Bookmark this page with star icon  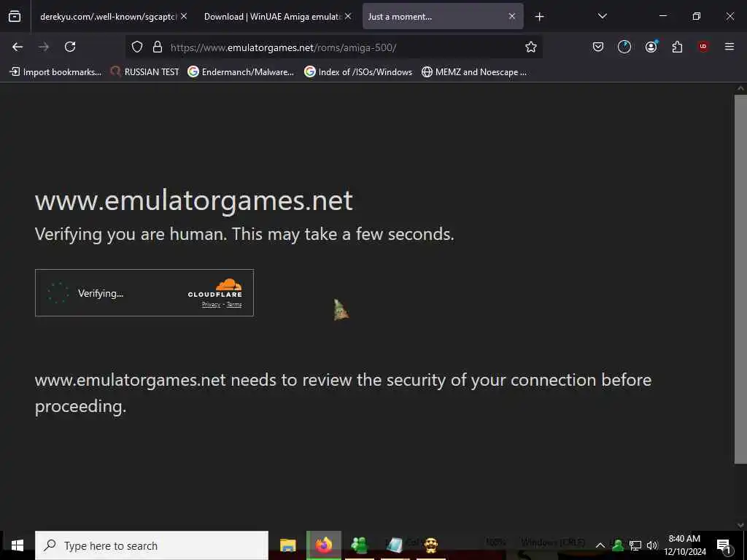[x=531, y=47]
